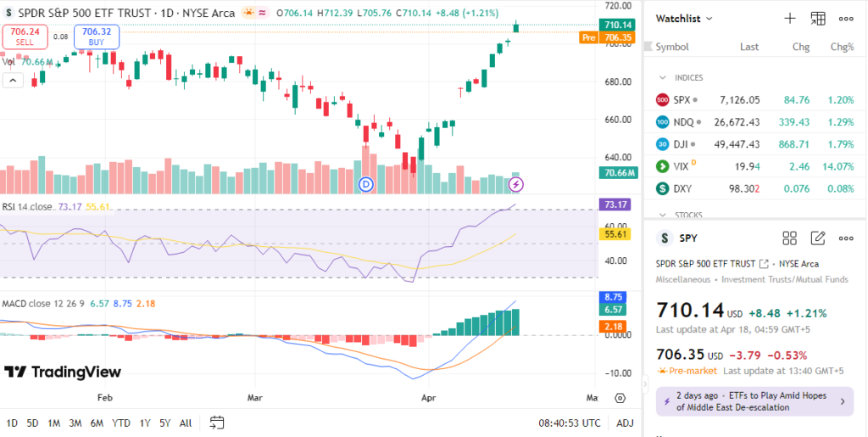Open the Watchlist dropdown
Image resolution: width=868 pixels, height=437 pixels.
685,18
